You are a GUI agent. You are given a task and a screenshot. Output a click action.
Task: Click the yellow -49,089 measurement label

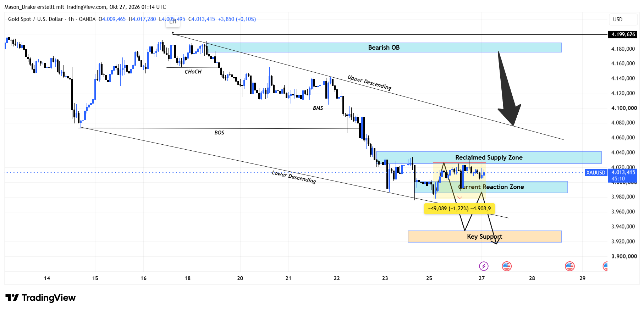click(459, 209)
